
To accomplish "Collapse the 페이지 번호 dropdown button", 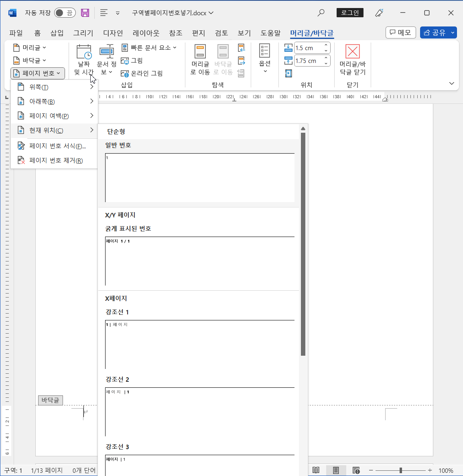I will (x=38, y=73).
